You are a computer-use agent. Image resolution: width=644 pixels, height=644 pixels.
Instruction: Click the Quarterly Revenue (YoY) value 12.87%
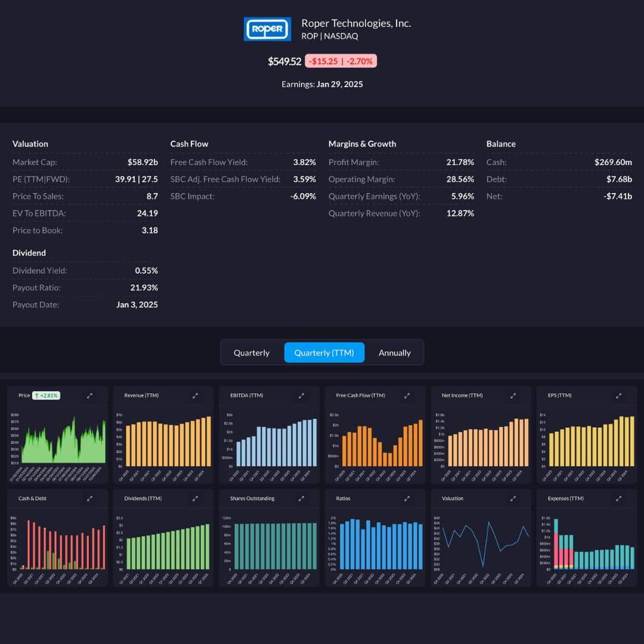[460, 213]
